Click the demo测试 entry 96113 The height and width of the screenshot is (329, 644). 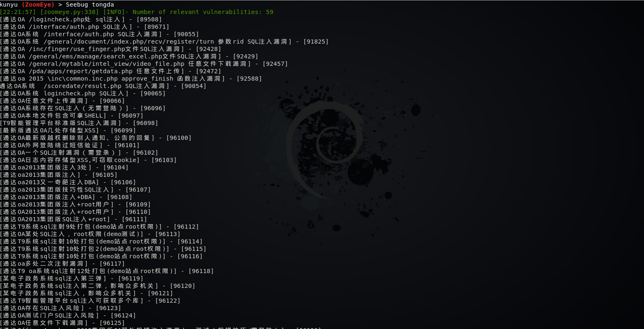click(90, 234)
